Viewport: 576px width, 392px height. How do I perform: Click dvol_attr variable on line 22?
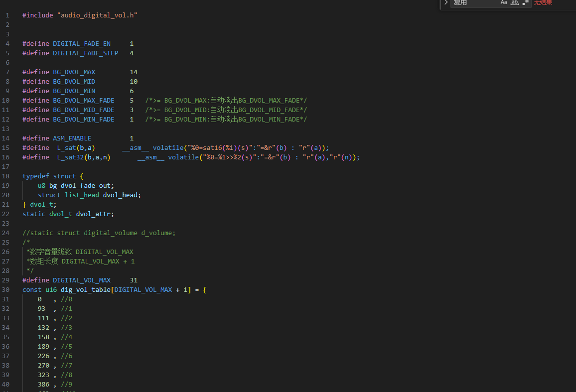coord(95,214)
